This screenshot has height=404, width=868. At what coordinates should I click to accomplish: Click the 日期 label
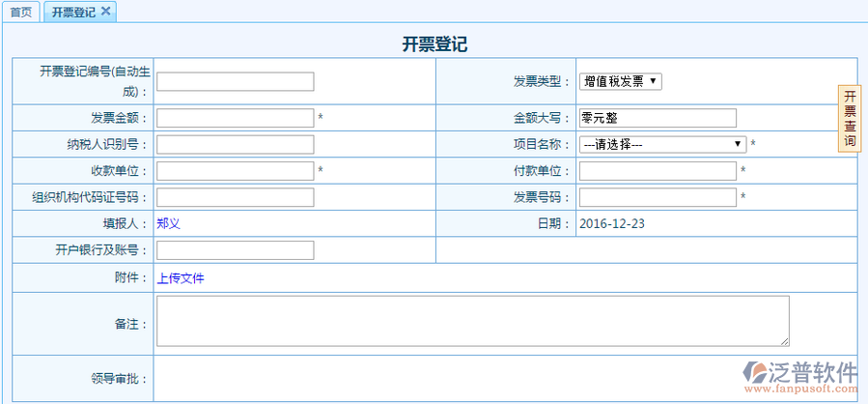pyautogui.click(x=553, y=224)
